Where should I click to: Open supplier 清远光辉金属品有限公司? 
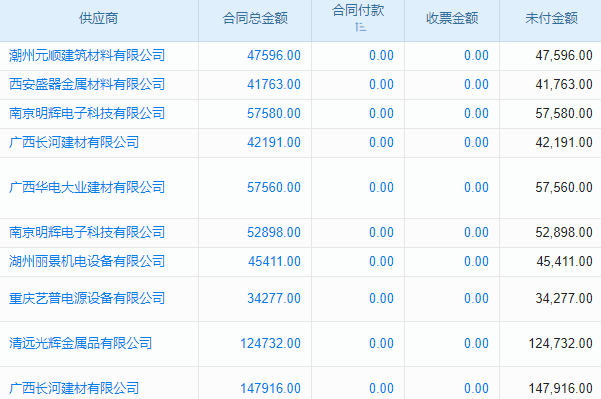pyautogui.click(x=80, y=343)
